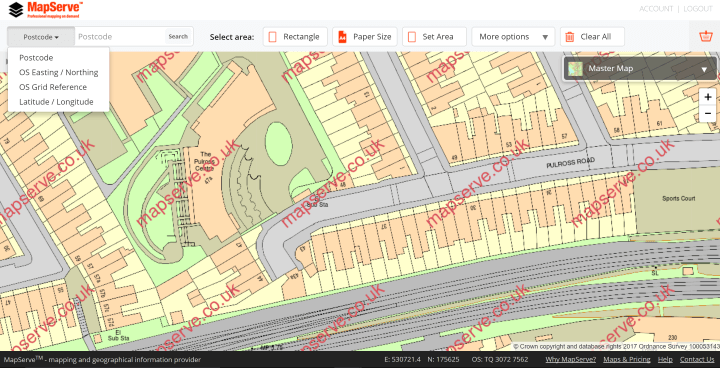Screen dimensions: 720x368
Task: Open the shopping basket icon
Action: (706, 36)
